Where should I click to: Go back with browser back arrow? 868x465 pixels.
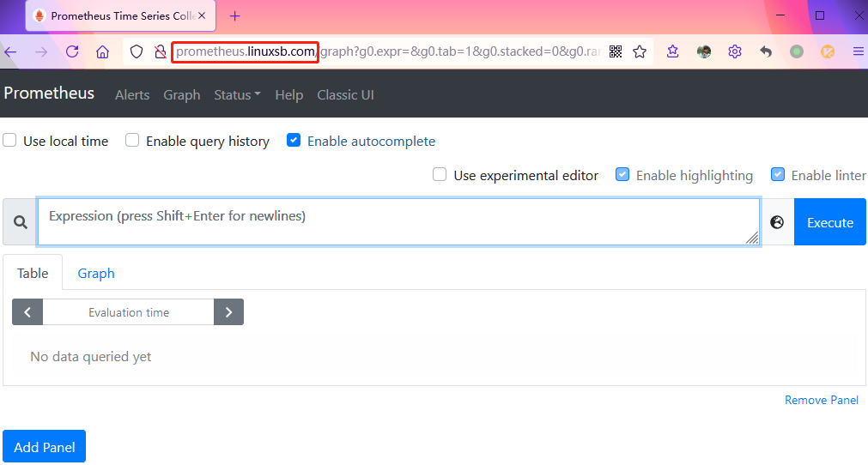10,52
